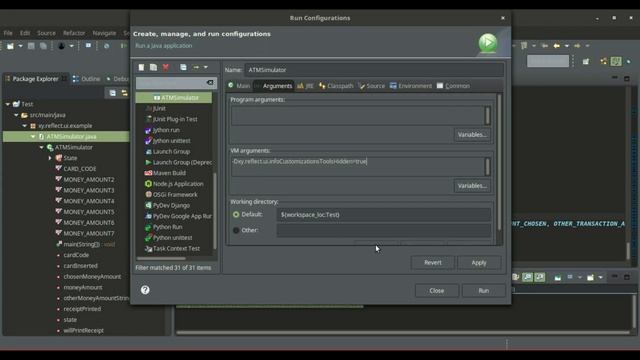
Task: Select willPrintReceipt in Package Explorer
Action: tap(83, 331)
